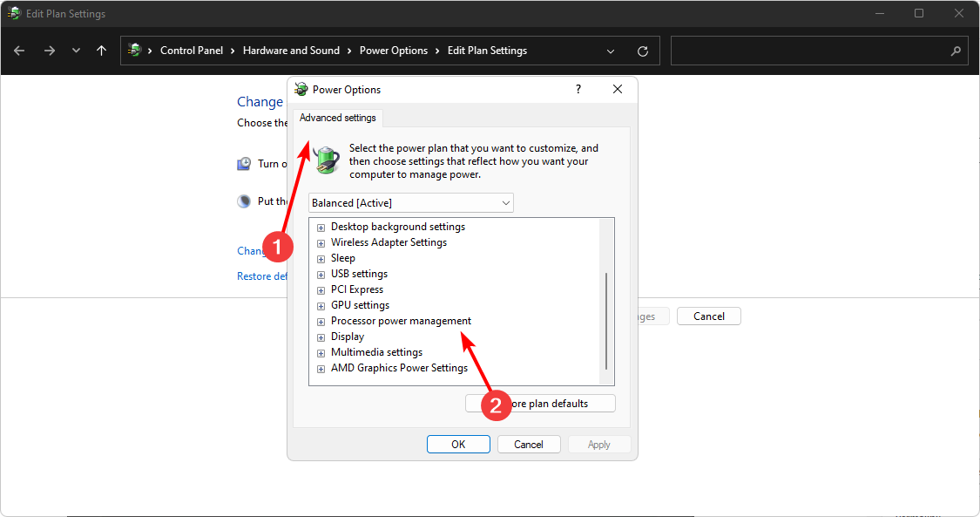Close the Edit Plan Settings window
980x517 pixels.
(x=959, y=13)
